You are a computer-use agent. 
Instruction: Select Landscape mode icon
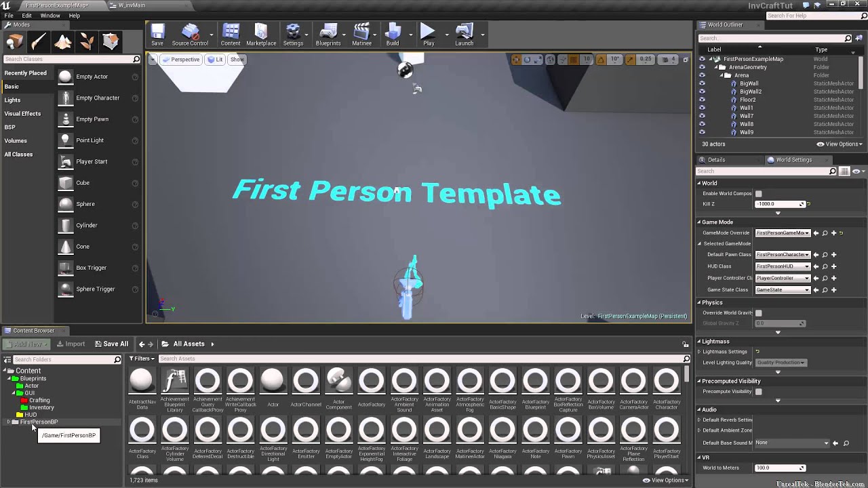63,42
